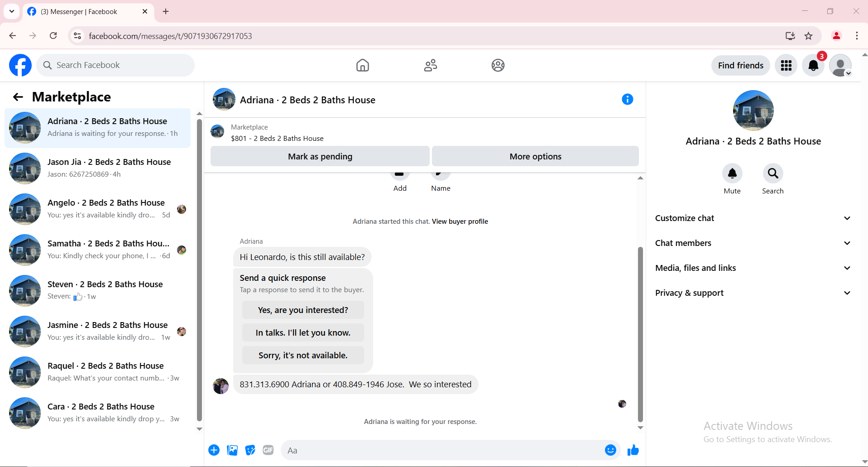Focus the Search Facebook field
Viewport: 868px width, 467px height.
click(115, 65)
